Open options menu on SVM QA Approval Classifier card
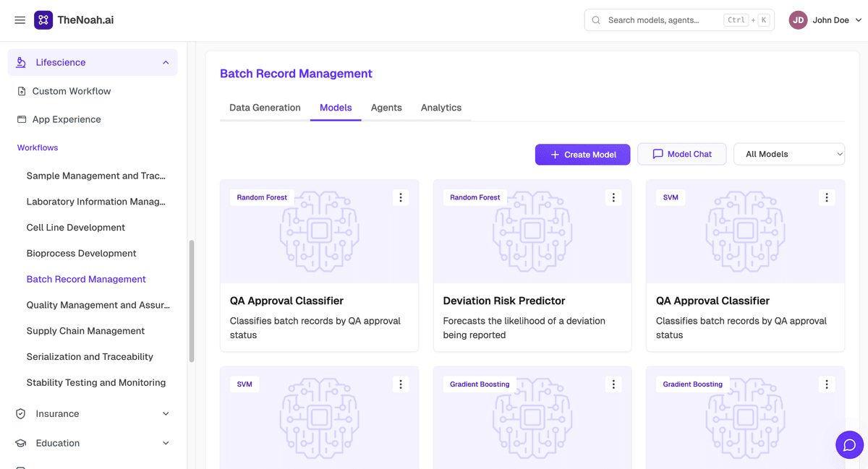868x469 pixels. point(827,197)
